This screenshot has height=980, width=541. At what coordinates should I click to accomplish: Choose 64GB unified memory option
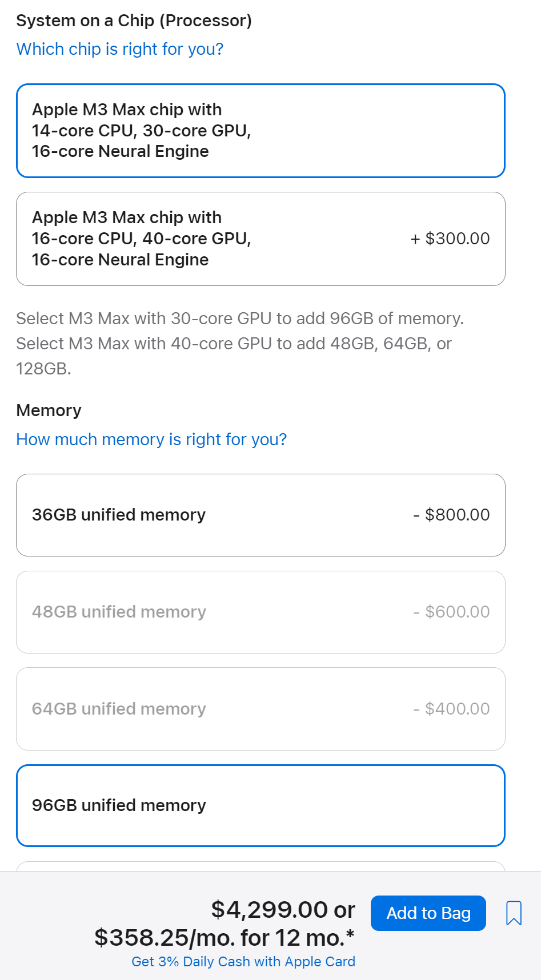click(x=261, y=709)
